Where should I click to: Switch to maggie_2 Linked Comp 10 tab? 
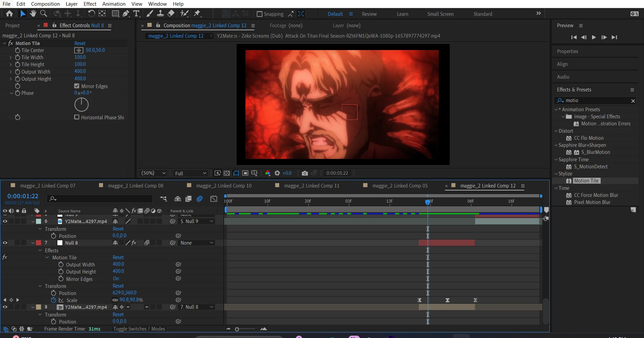point(224,186)
